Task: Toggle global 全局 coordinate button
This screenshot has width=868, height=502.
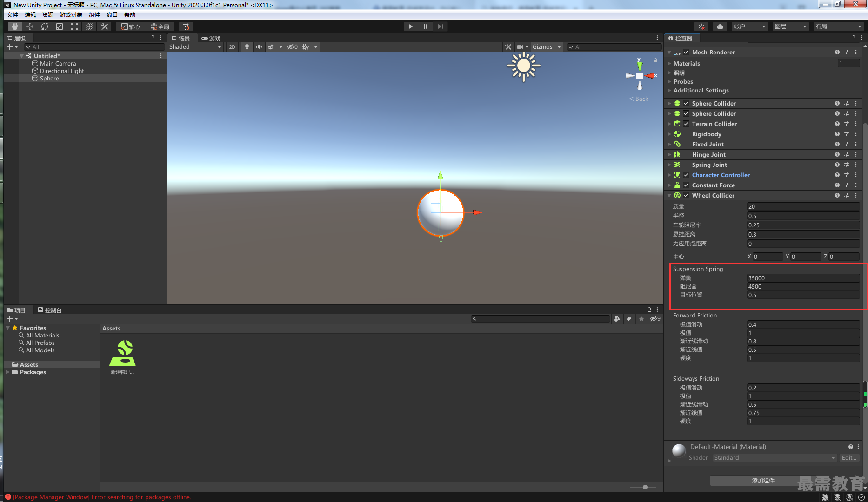Action: [160, 26]
